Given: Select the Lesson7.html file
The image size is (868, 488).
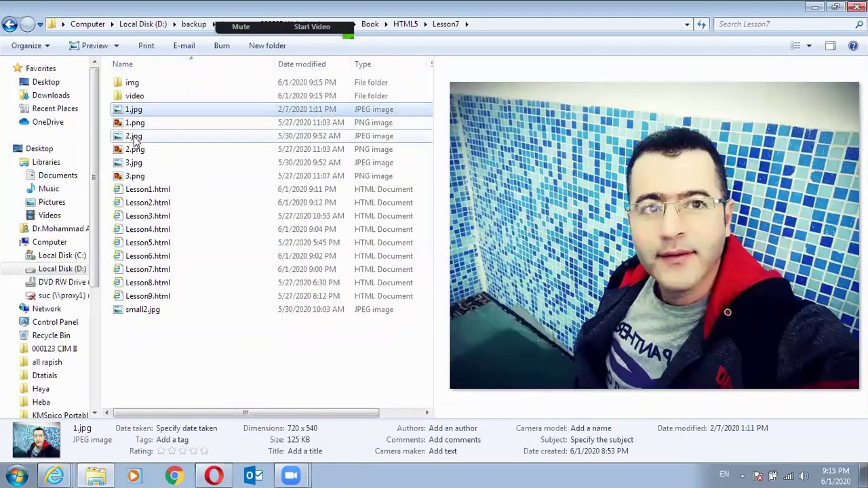Looking at the screenshot, I should [147, 269].
